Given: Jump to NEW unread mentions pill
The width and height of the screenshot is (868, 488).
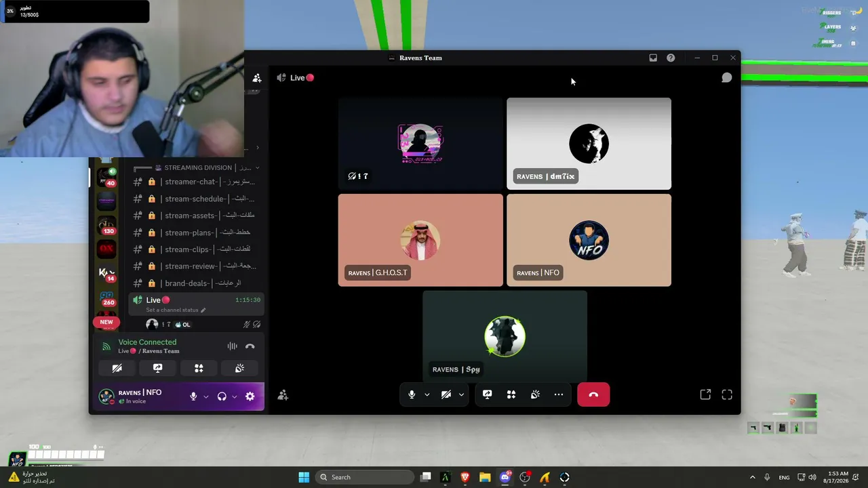Looking at the screenshot, I should (x=106, y=322).
